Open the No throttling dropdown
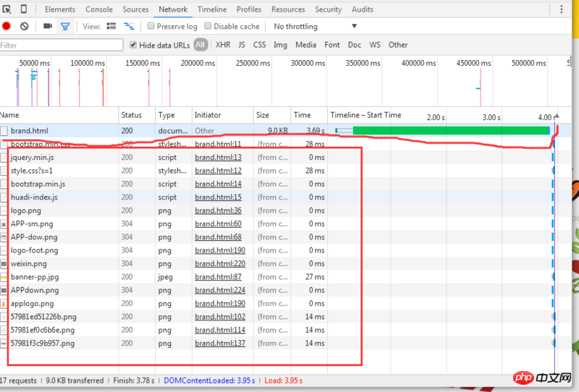The height and width of the screenshot is (392, 579). 316,26
